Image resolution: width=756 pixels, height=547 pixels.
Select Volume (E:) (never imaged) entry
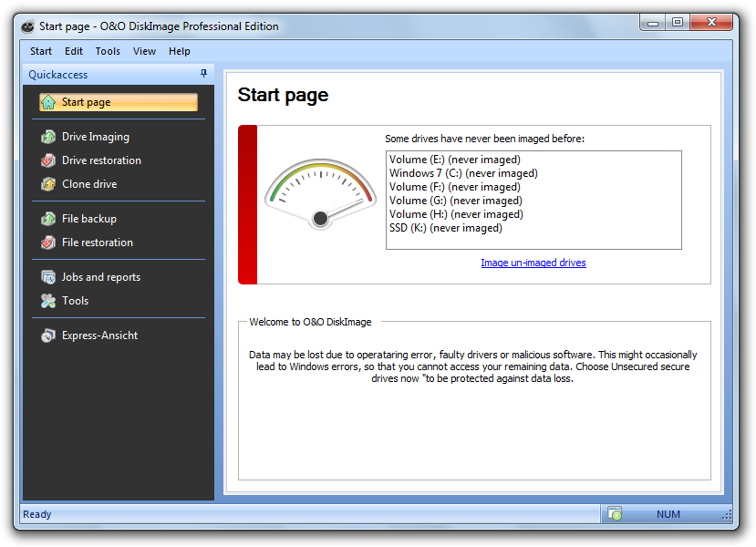point(455,160)
